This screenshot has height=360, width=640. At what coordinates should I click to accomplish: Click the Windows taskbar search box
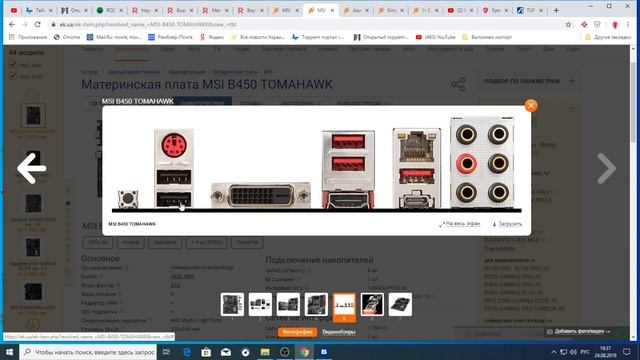point(88,352)
